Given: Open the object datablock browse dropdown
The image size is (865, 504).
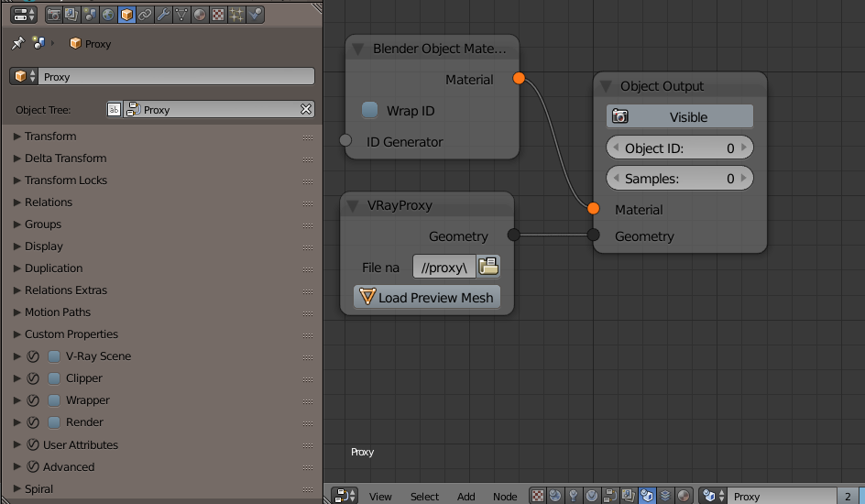Looking at the screenshot, I should 24,76.
